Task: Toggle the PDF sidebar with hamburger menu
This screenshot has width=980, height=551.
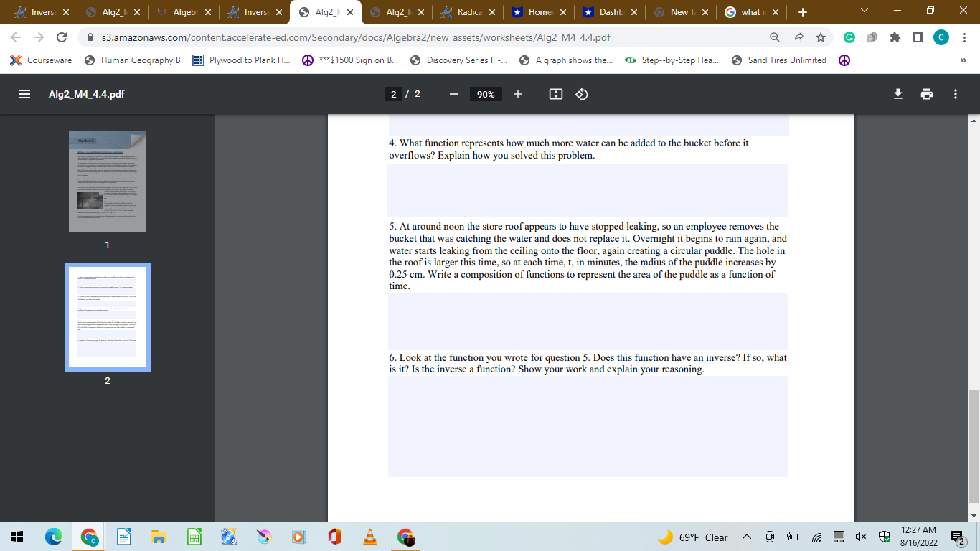Action: [24, 93]
